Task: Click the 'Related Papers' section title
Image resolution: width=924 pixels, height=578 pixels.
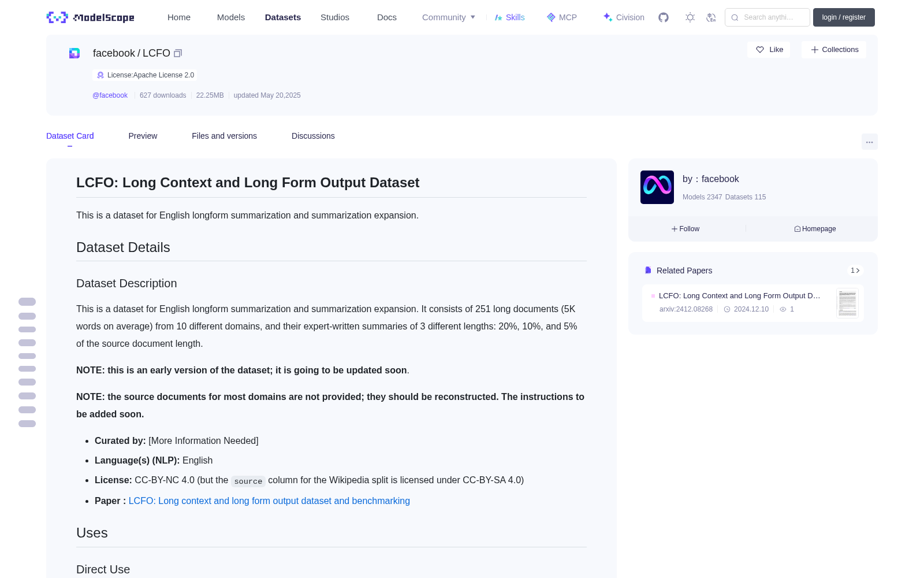Action: (x=684, y=271)
